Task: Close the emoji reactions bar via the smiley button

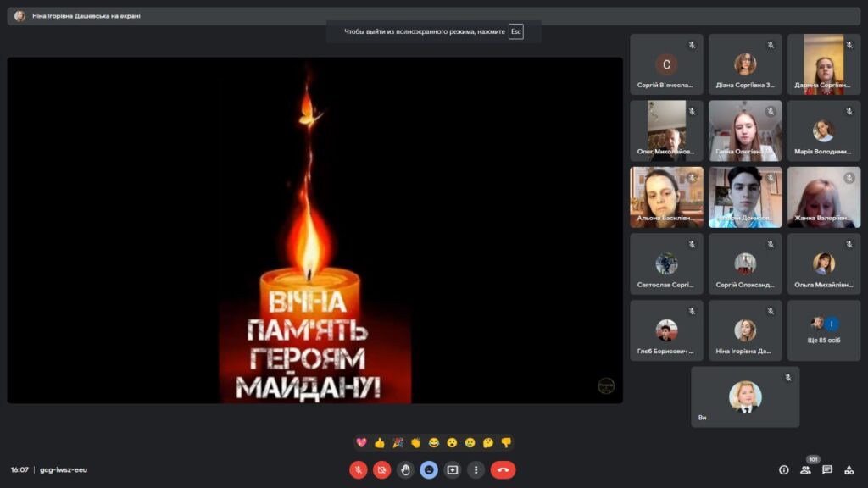Action: pyautogui.click(x=430, y=469)
